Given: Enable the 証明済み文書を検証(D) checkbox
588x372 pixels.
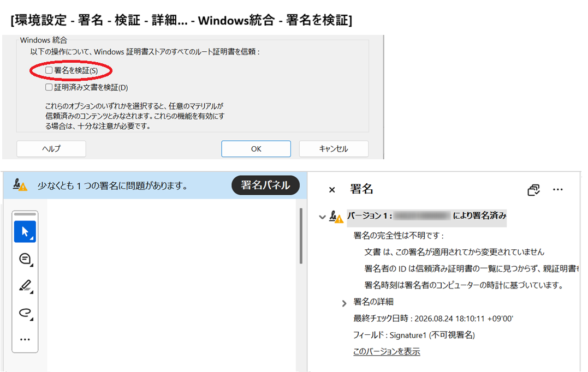Looking at the screenshot, I should pyautogui.click(x=49, y=87).
